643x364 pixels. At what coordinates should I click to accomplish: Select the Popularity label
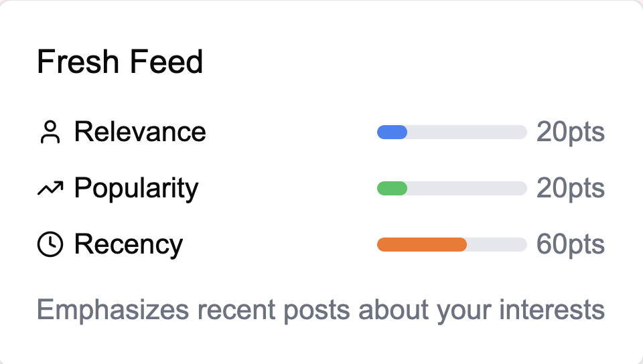pyautogui.click(x=136, y=189)
